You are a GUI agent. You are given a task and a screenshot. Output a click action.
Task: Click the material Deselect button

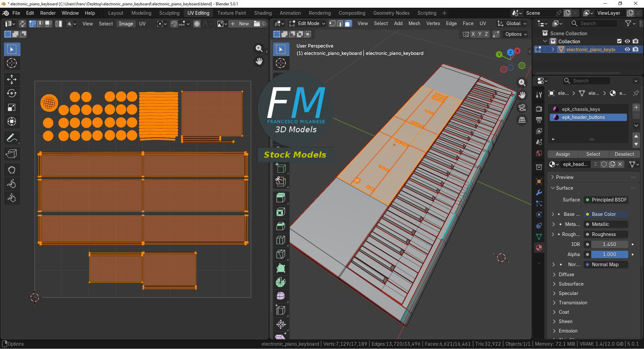[624, 154]
